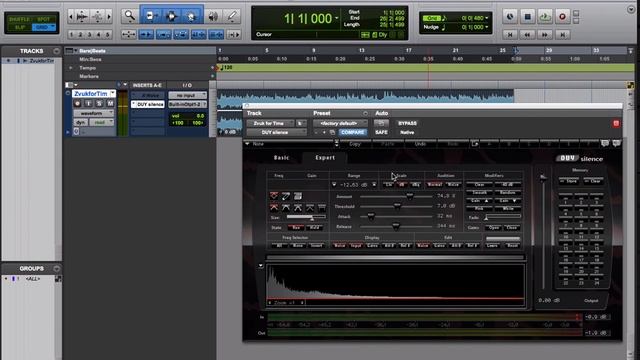The image size is (640, 360).
Task: Toggle input monitoring I on the track
Action: point(89,103)
